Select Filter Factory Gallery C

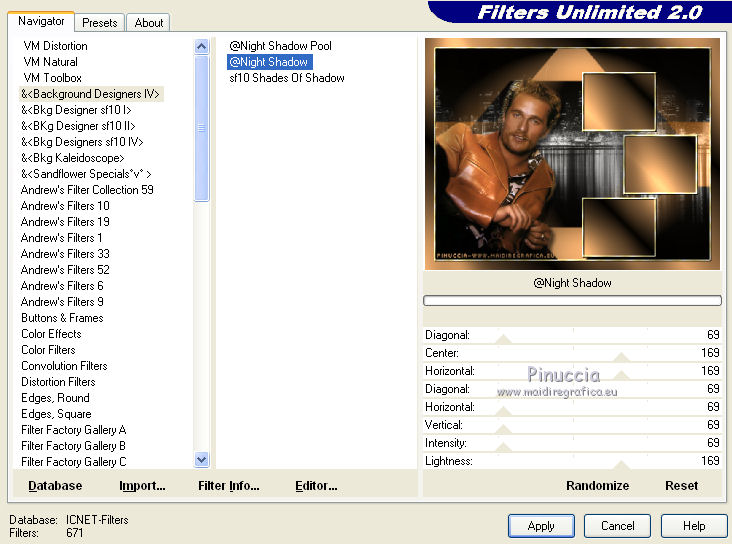[74, 461]
